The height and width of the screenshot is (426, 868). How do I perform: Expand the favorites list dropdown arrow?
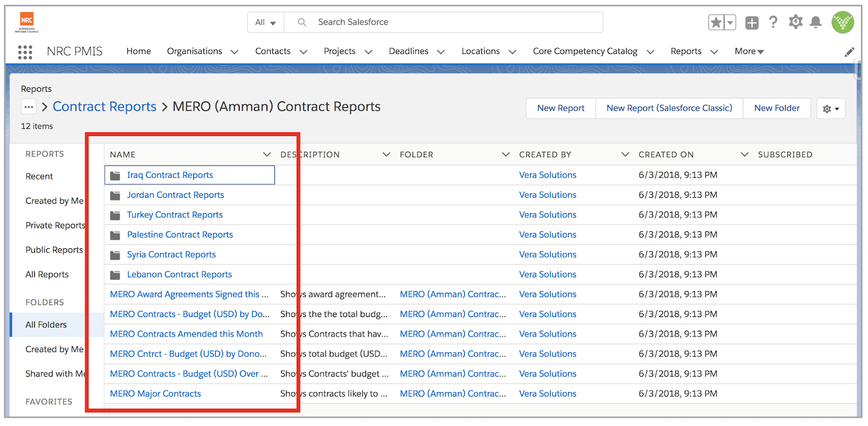730,22
